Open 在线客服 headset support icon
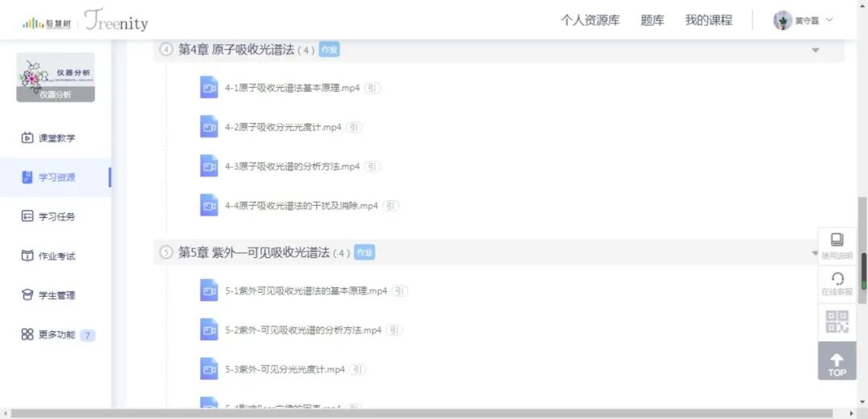The height and width of the screenshot is (419, 868). coord(837,278)
